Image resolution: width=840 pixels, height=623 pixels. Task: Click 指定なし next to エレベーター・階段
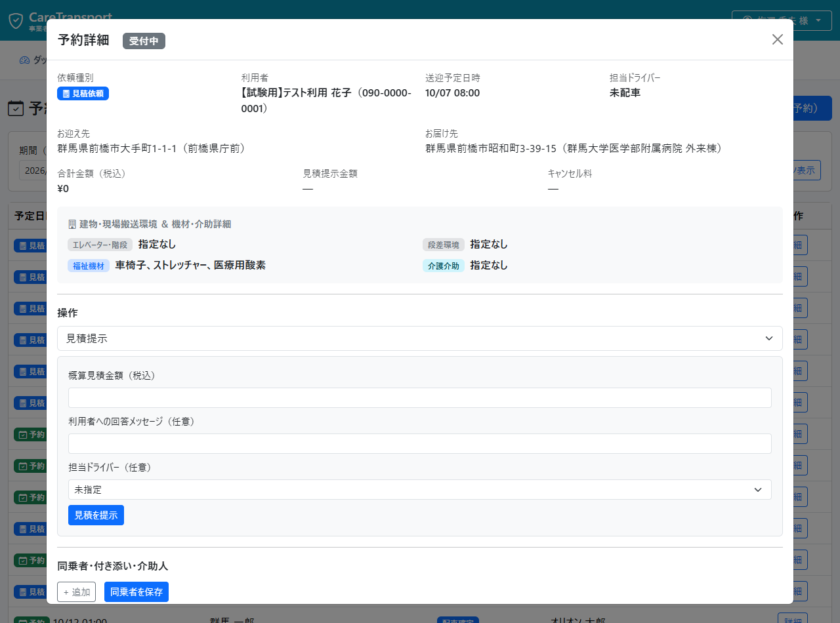[x=157, y=245]
